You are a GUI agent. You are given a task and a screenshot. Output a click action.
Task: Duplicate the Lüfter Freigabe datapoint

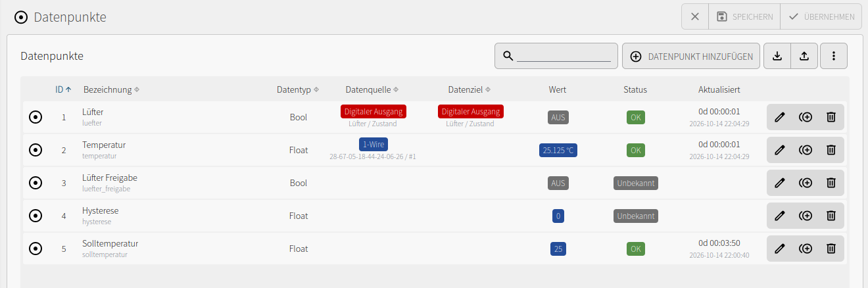pos(806,183)
